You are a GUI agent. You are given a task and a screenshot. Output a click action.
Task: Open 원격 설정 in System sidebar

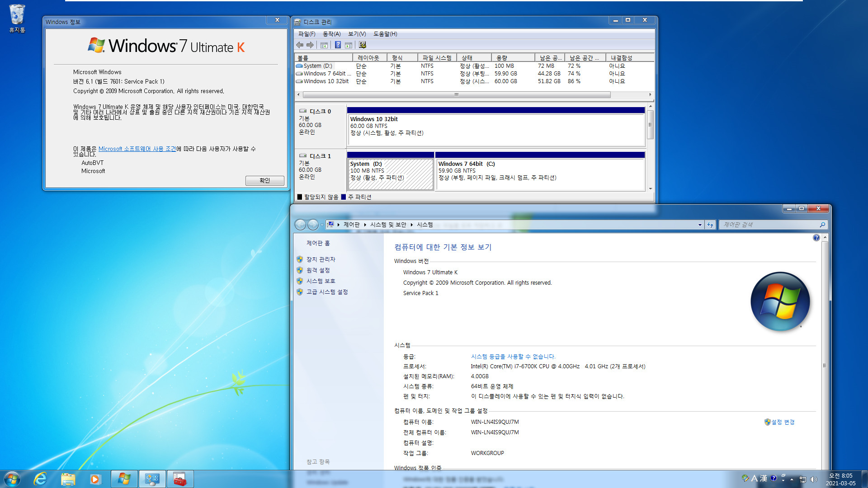click(318, 270)
